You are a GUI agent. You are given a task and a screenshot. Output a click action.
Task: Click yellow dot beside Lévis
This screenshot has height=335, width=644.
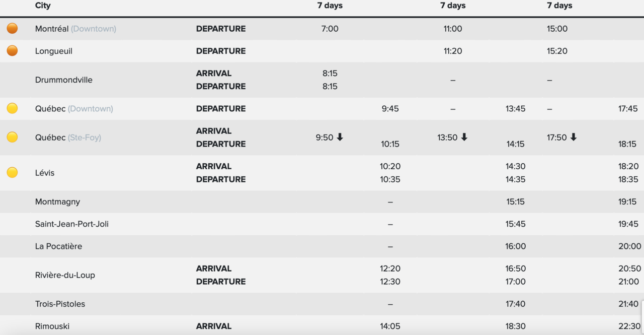tap(12, 173)
